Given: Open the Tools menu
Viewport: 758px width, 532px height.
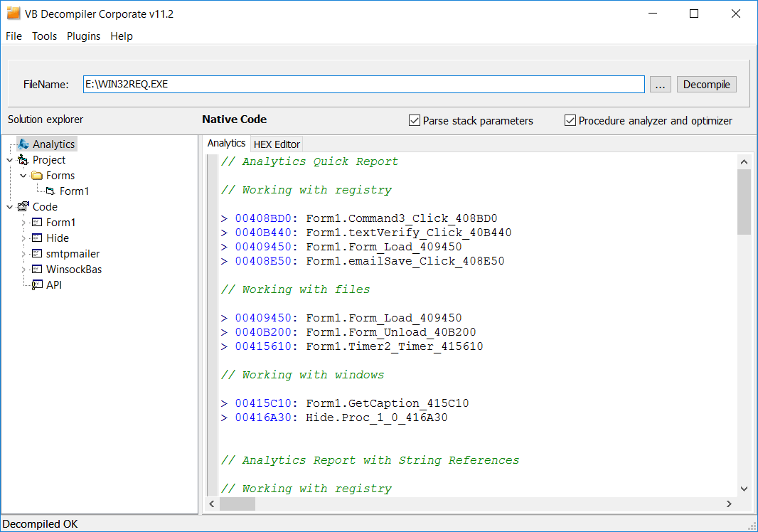Looking at the screenshot, I should point(45,36).
